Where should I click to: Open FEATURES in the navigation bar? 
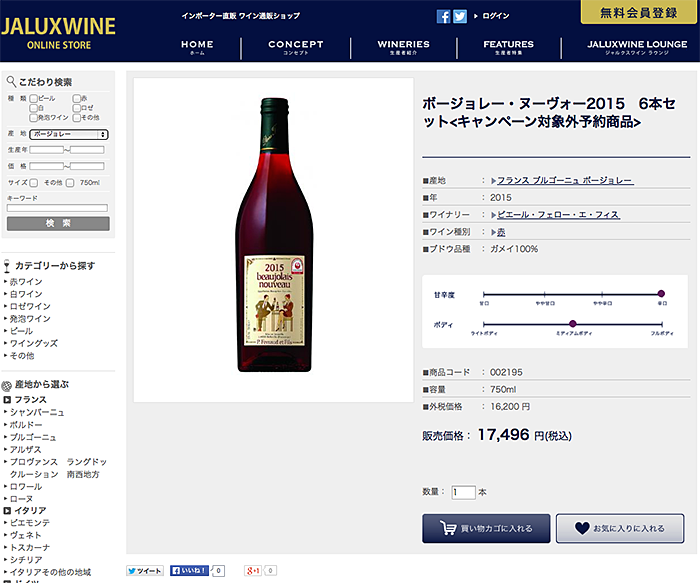(508, 47)
